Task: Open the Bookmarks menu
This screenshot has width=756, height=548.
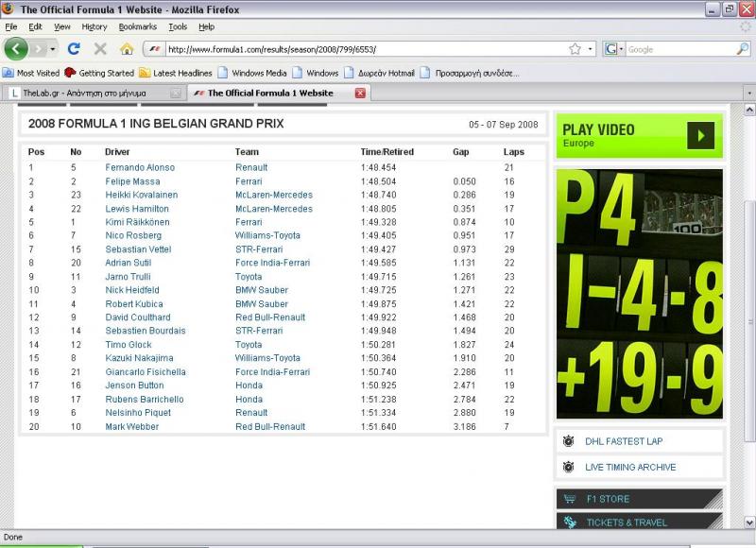Action: pyautogui.click(x=138, y=27)
